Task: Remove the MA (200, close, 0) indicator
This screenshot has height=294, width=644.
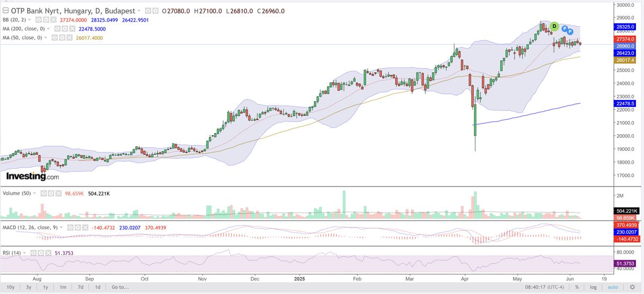Action: [x=72, y=29]
